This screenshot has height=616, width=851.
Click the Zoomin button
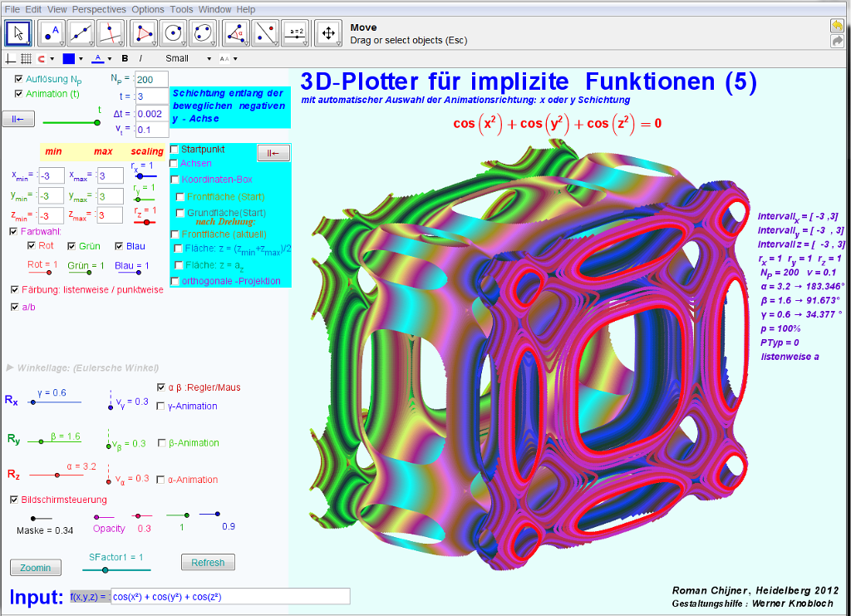click(x=36, y=568)
